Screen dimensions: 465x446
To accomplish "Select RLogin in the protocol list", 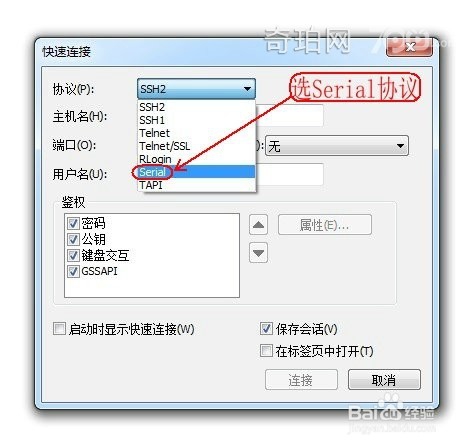I will click(197, 159).
